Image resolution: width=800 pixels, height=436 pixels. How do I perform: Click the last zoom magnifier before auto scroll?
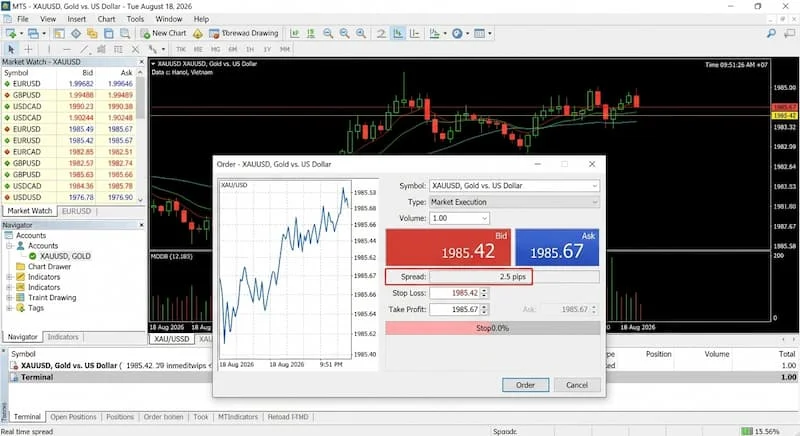click(x=361, y=34)
